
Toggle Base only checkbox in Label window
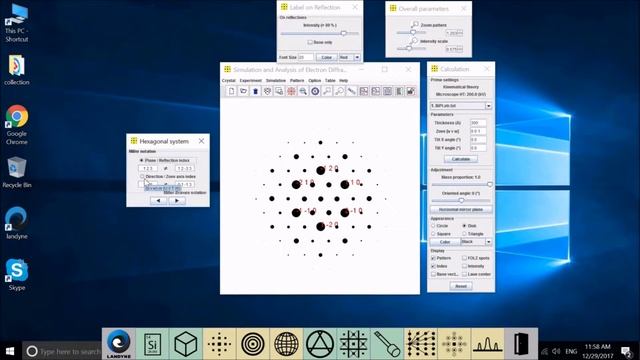coord(310,42)
